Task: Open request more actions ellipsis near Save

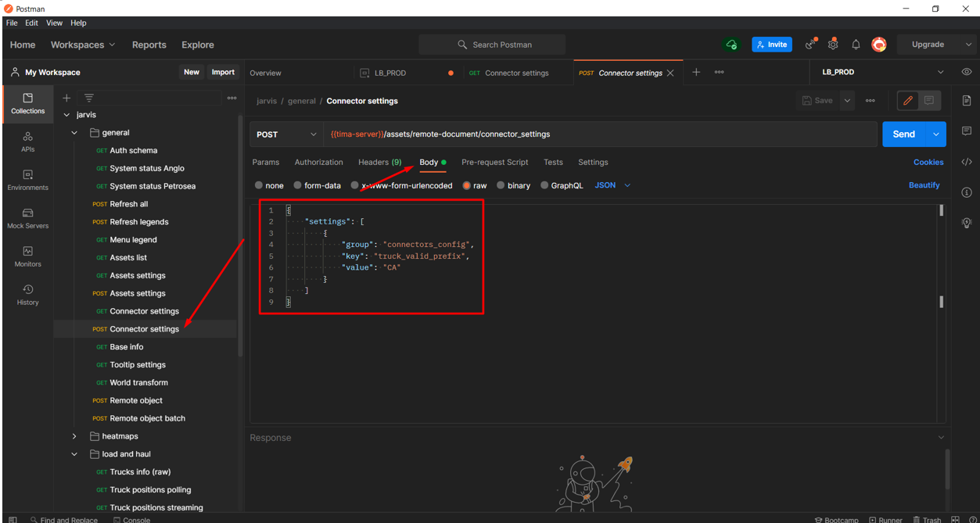Action: point(870,100)
